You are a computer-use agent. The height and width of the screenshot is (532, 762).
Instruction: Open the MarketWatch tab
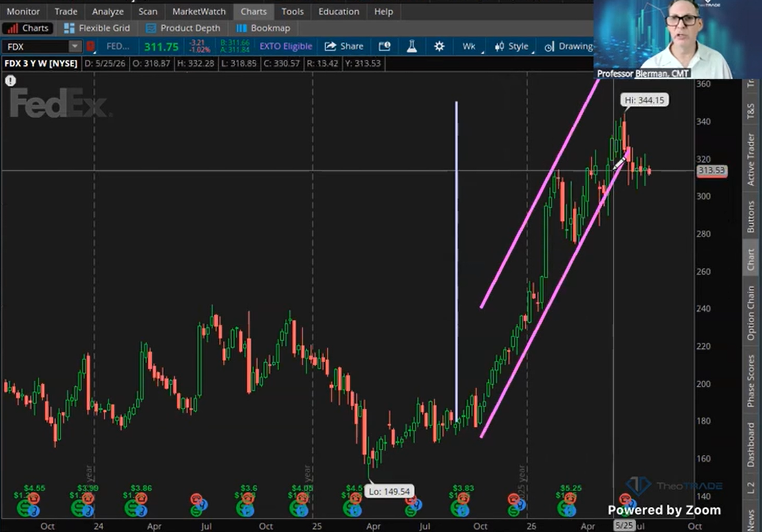(199, 12)
